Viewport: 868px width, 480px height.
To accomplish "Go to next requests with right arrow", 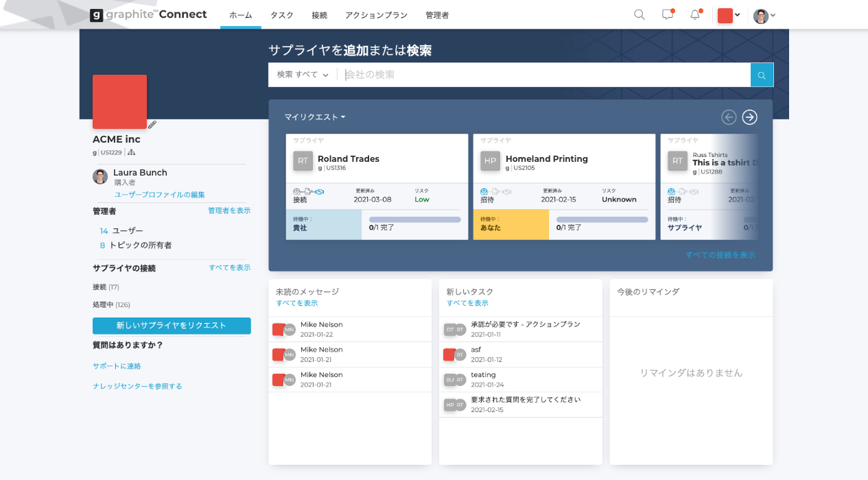I will click(750, 117).
